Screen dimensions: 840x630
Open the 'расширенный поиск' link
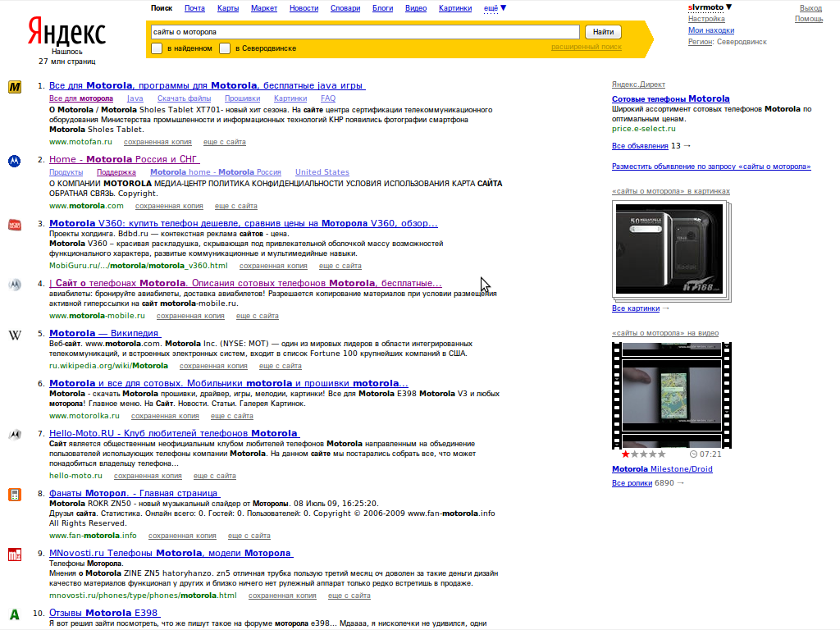586,47
